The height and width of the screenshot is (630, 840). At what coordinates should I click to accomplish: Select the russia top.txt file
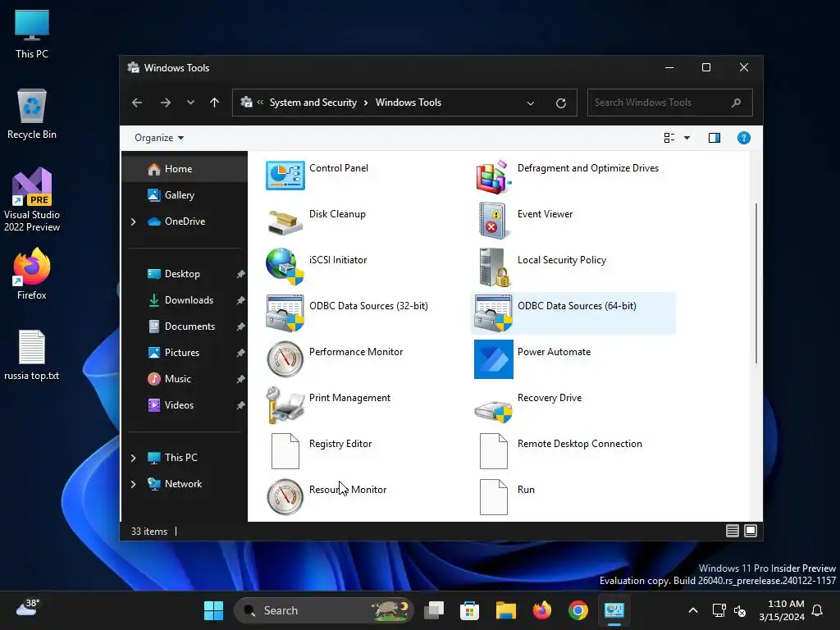point(32,354)
